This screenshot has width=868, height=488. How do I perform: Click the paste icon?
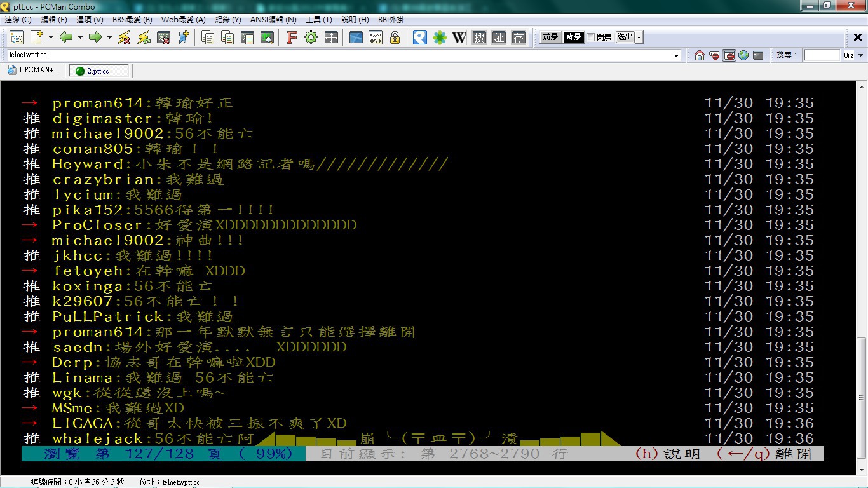tap(227, 37)
